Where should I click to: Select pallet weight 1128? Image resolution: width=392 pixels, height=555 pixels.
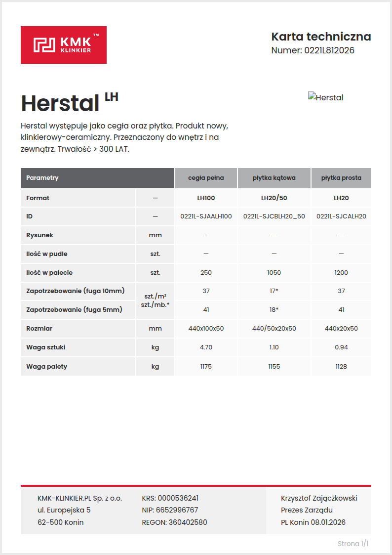(x=341, y=366)
